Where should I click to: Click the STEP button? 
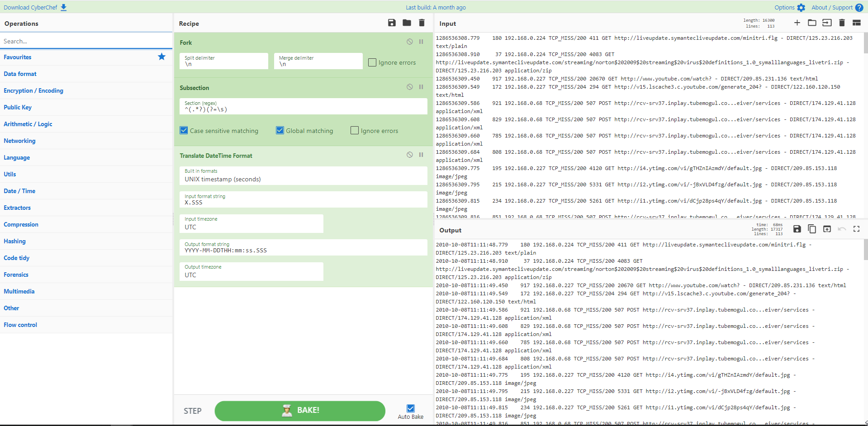pos(192,411)
